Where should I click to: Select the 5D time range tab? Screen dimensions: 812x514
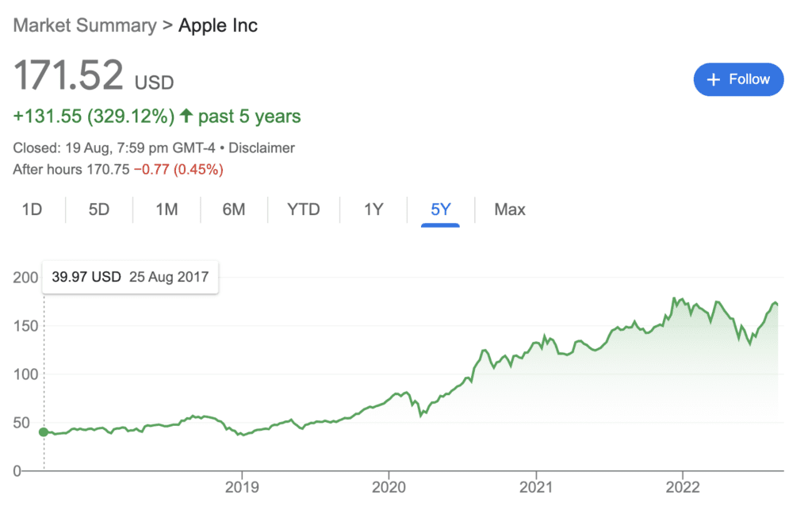pos(99,209)
